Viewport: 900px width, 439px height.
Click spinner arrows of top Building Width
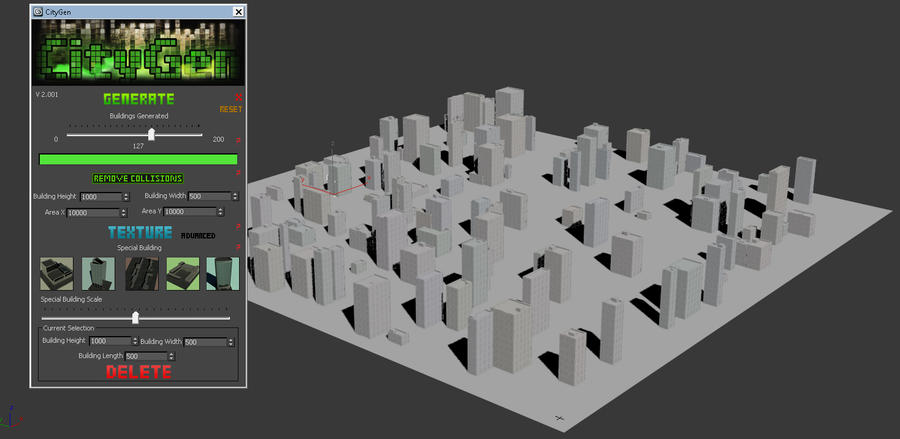coord(235,196)
